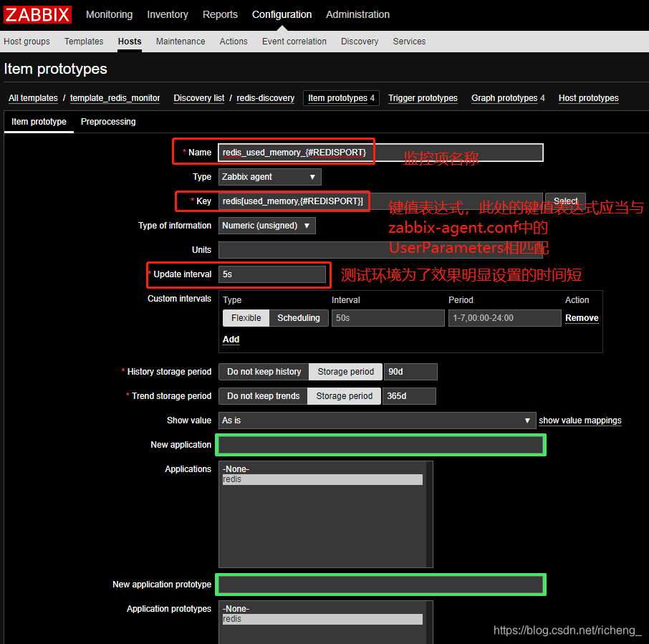The image size is (649, 644).
Task: Edit the Period 1-7,00:00-24:00 field
Action: tap(504, 318)
